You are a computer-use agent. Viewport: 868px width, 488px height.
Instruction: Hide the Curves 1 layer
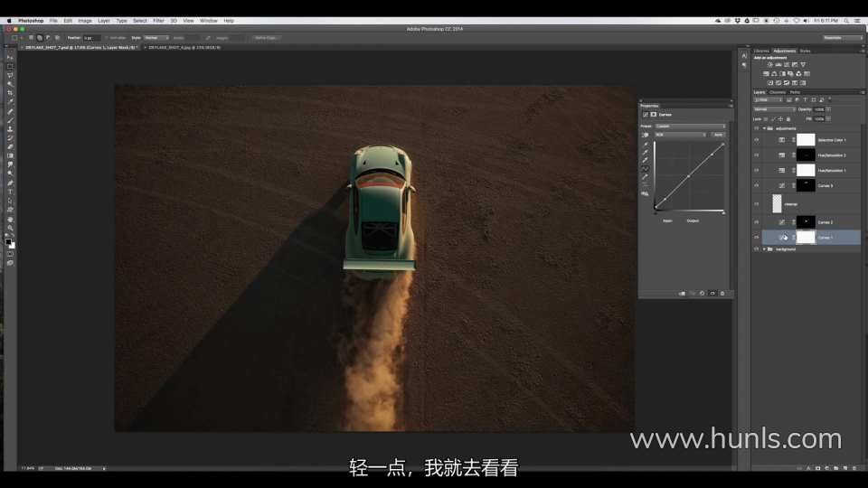coord(757,238)
